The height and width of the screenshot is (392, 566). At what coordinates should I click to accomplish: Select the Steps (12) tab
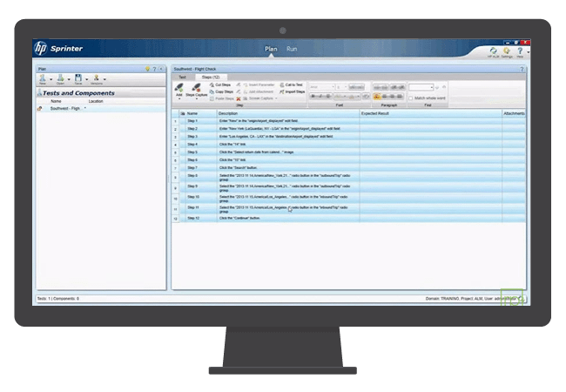[211, 78]
